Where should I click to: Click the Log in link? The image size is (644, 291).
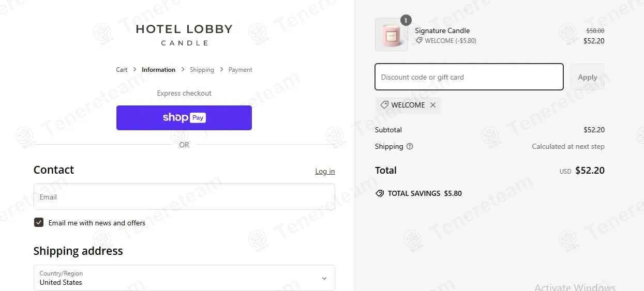(x=325, y=172)
